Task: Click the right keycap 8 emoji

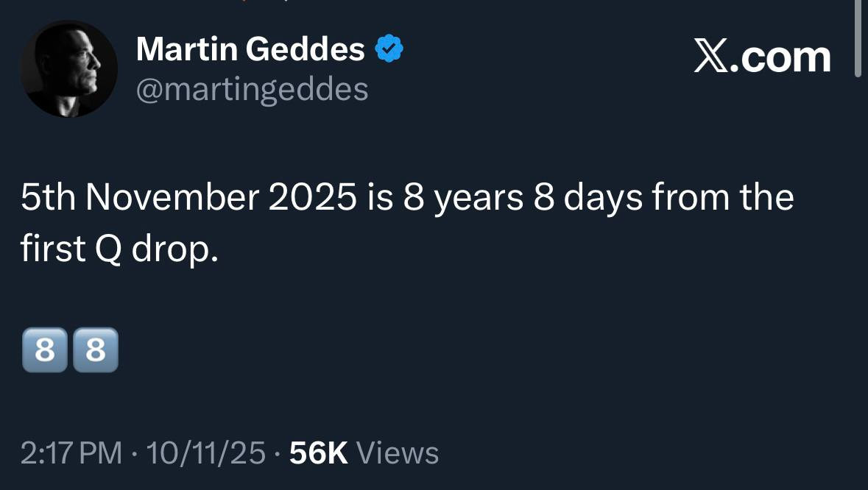Action: coord(96,350)
